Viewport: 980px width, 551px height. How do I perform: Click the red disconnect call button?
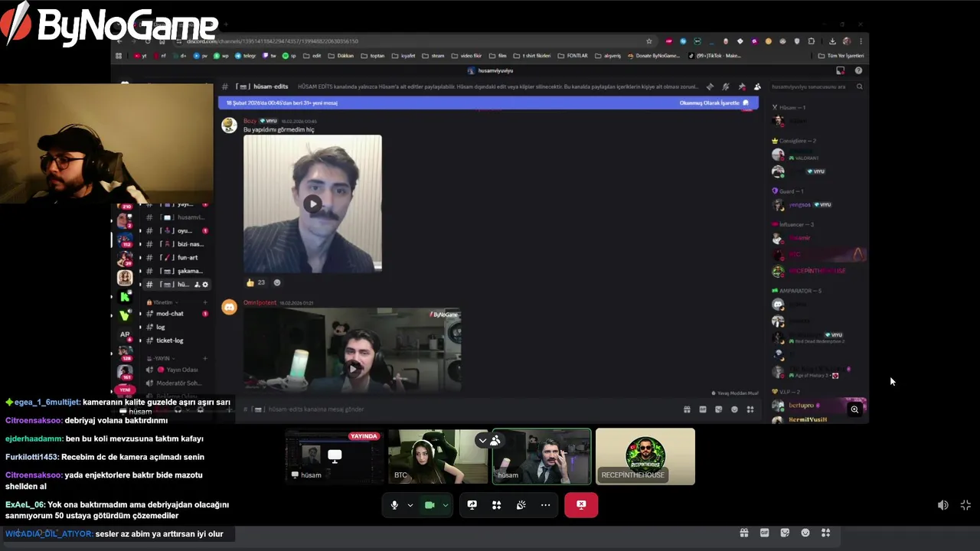pos(581,505)
